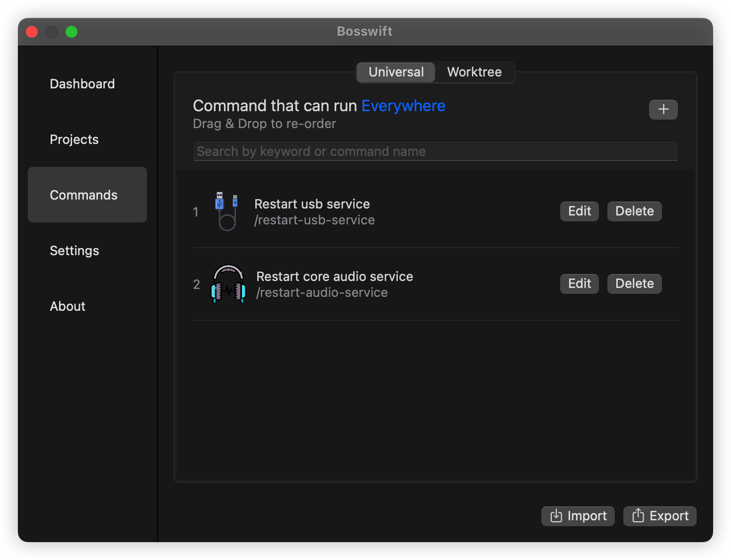Import commands using the Import button
The width and height of the screenshot is (731, 560).
tap(578, 516)
